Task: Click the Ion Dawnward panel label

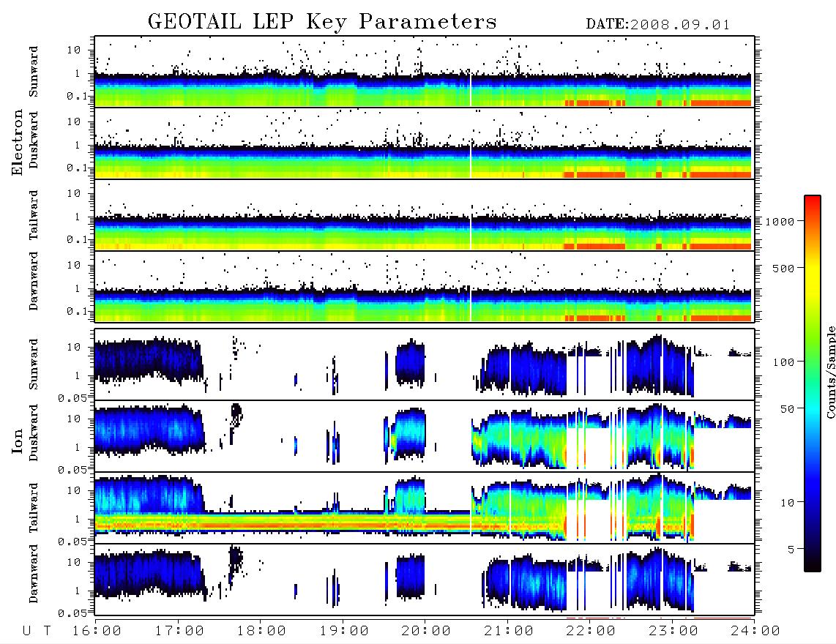Action: pyautogui.click(x=34, y=574)
